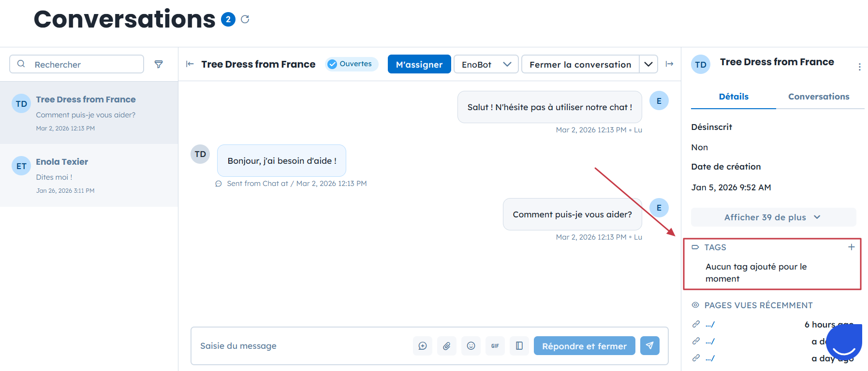
Task: Collapse the conversation list panel arrow
Action: [x=190, y=64]
